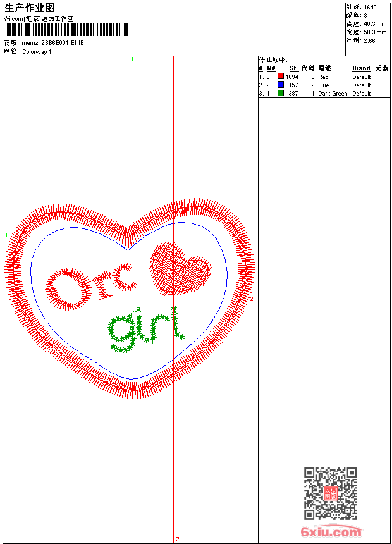
Task: Click the N# column header
Action: pyautogui.click(x=271, y=68)
